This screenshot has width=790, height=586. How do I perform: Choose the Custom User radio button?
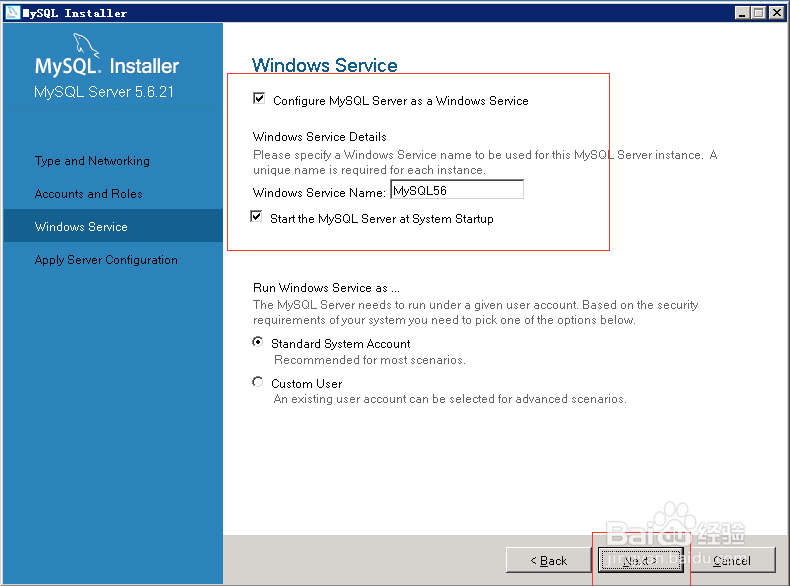coord(257,382)
